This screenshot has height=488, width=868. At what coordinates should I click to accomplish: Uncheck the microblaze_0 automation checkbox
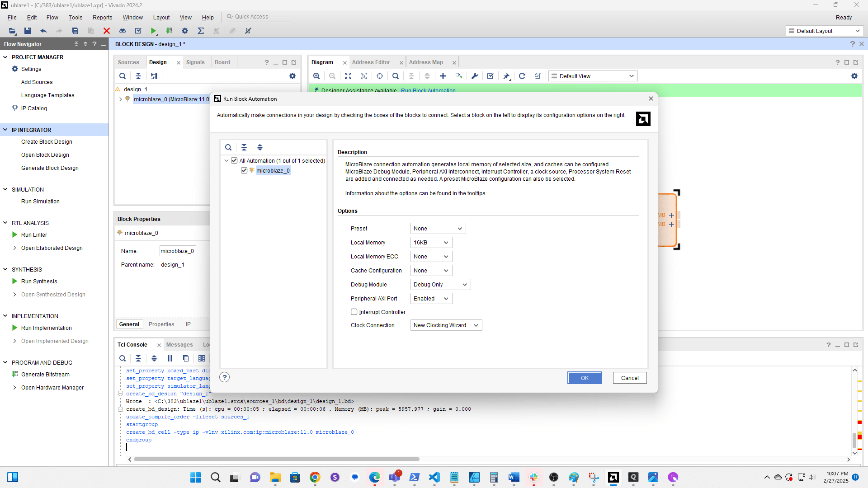[244, 170]
